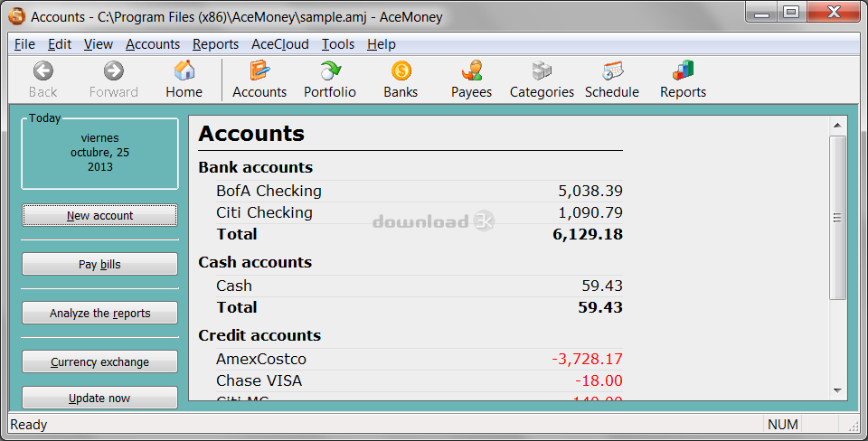Click the AceMoney title bar app icon
The image size is (868, 441).
[17, 16]
